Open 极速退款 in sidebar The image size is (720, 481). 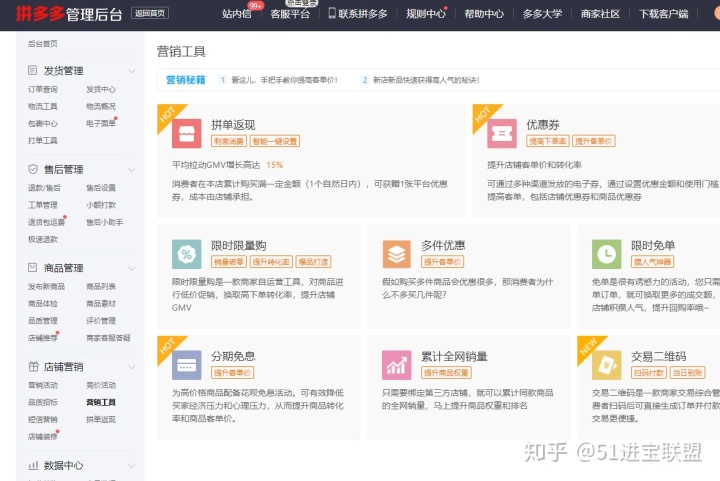click(43, 239)
